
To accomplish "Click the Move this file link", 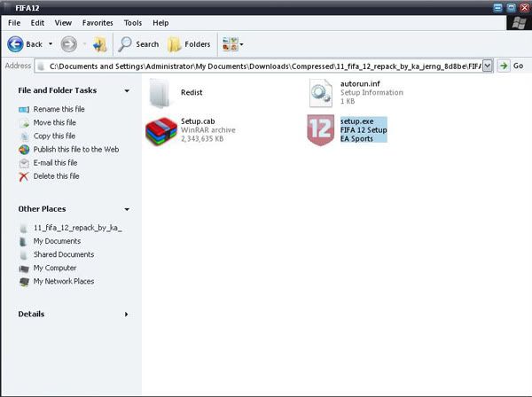I will pos(55,122).
